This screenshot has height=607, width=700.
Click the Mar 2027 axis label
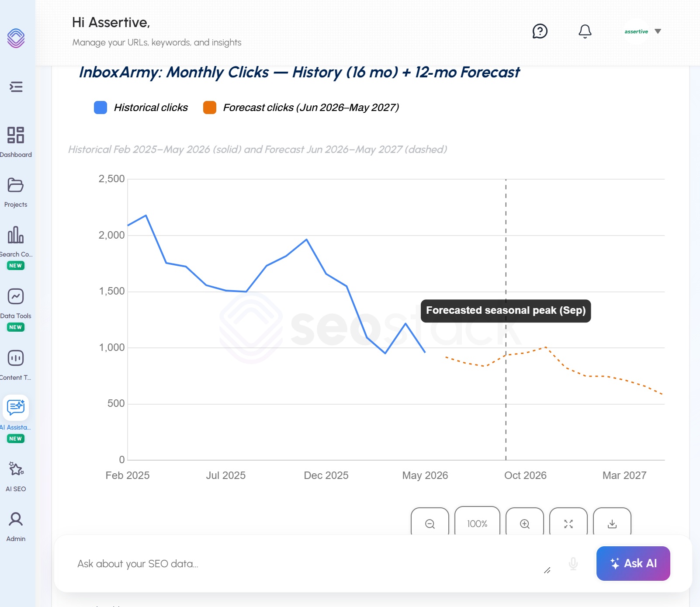tap(624, 475)
